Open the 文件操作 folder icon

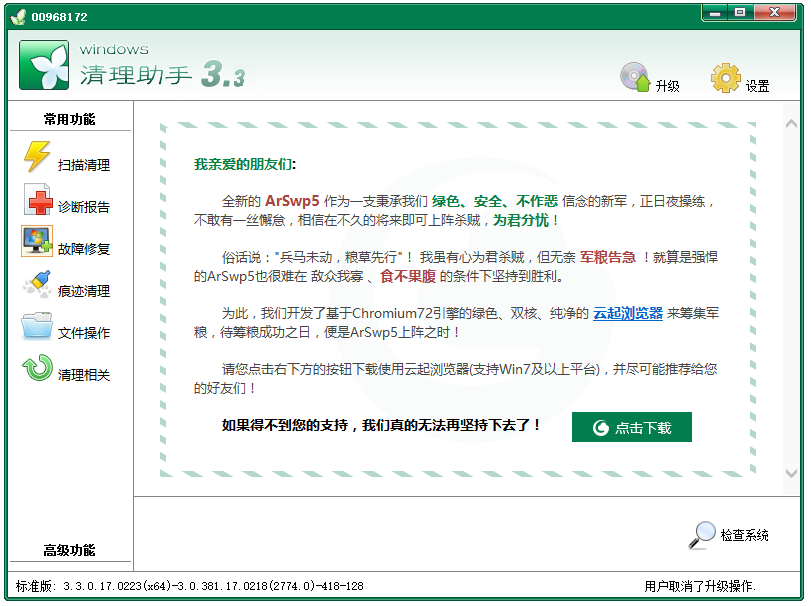[37, 326]
